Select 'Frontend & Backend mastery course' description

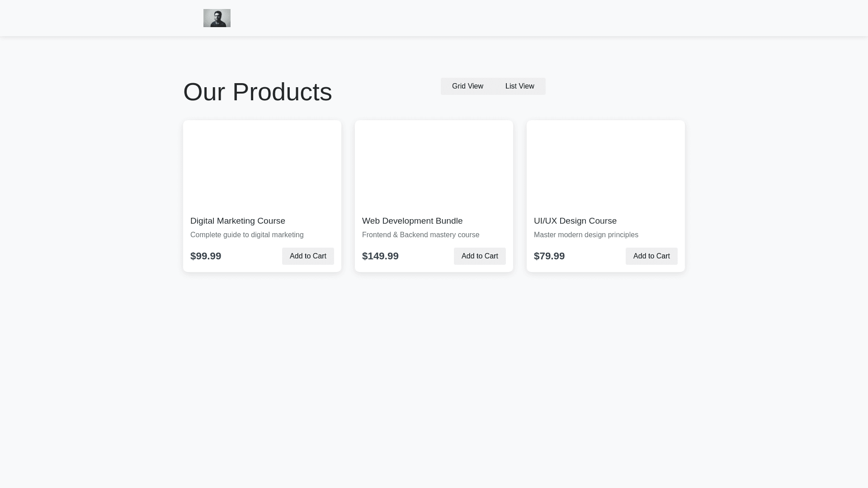pyautogui.click(x=420, y=235)
